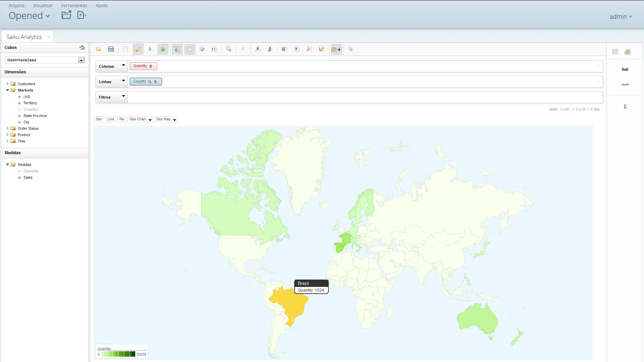The width and height of the screenshot is (644, 362).
Task: Toggle automatic execution in the query toolbar
Action: tap(163, 49)
